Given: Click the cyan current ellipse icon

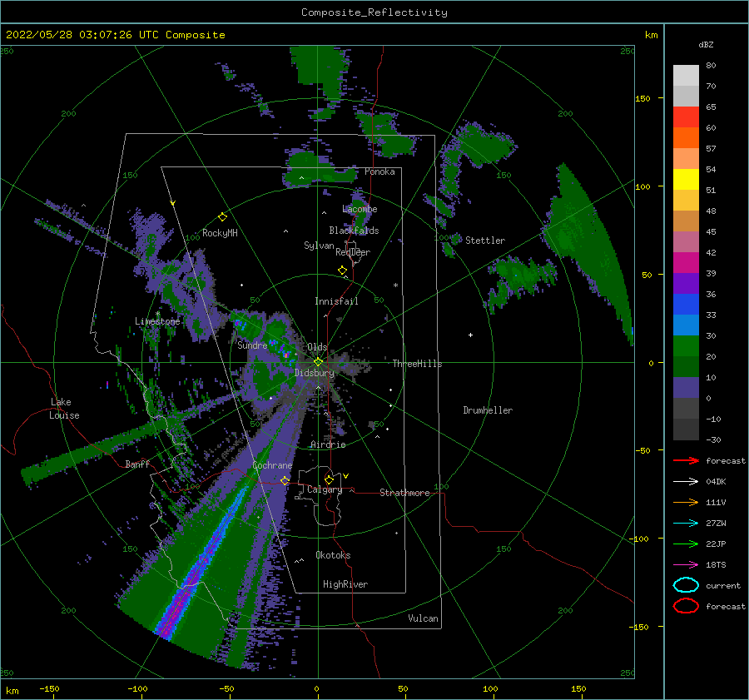Looking at the screenshot, I should tap(686, 585).
